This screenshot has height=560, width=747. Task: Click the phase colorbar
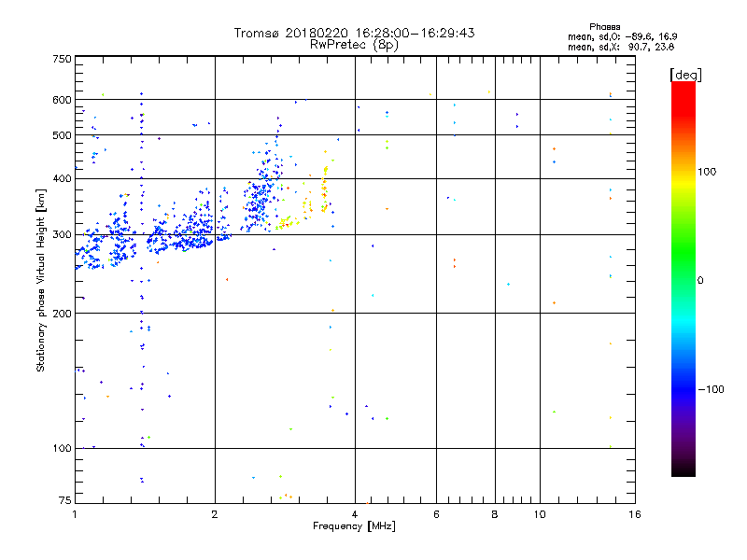coord(684,278)
